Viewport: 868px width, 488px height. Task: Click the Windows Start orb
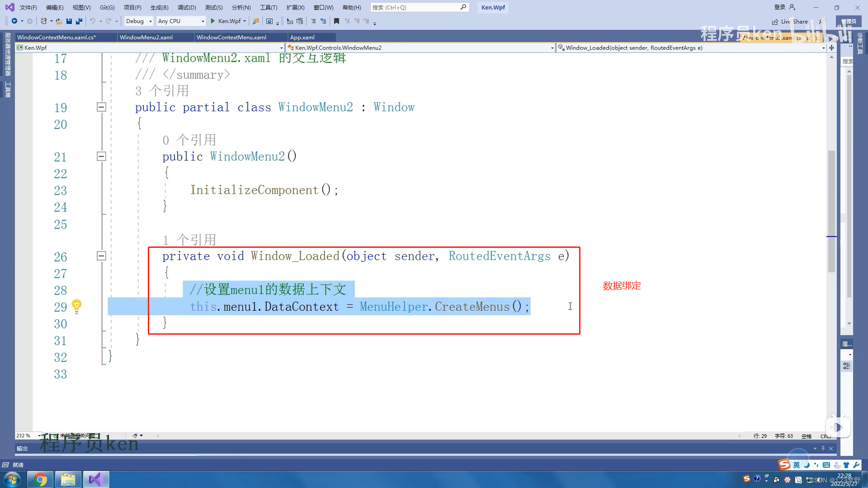coord(12,479)
